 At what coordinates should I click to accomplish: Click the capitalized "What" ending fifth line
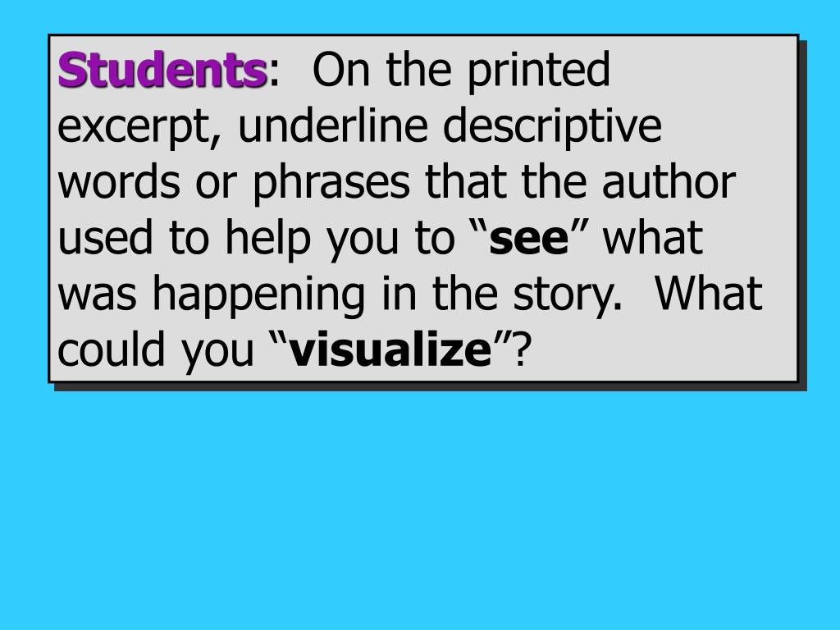point(708,293)
